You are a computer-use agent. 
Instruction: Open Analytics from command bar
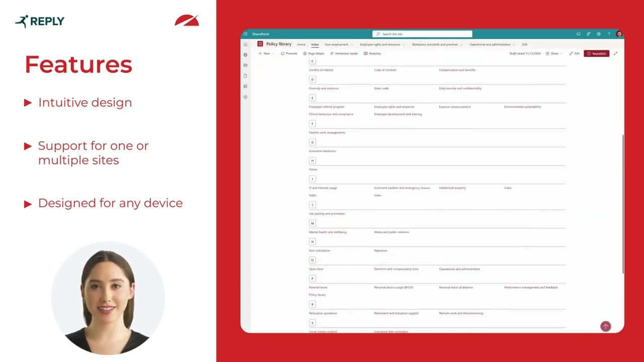tap(372, 53)
